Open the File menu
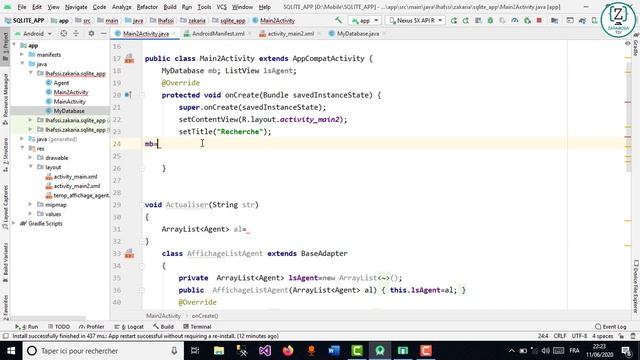 coord(22,7)
